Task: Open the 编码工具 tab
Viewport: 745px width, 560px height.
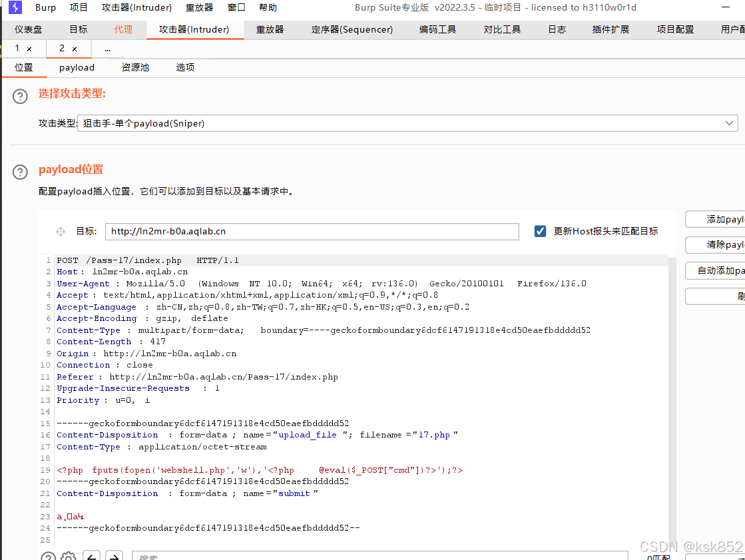Action: (x=437, y=29)
